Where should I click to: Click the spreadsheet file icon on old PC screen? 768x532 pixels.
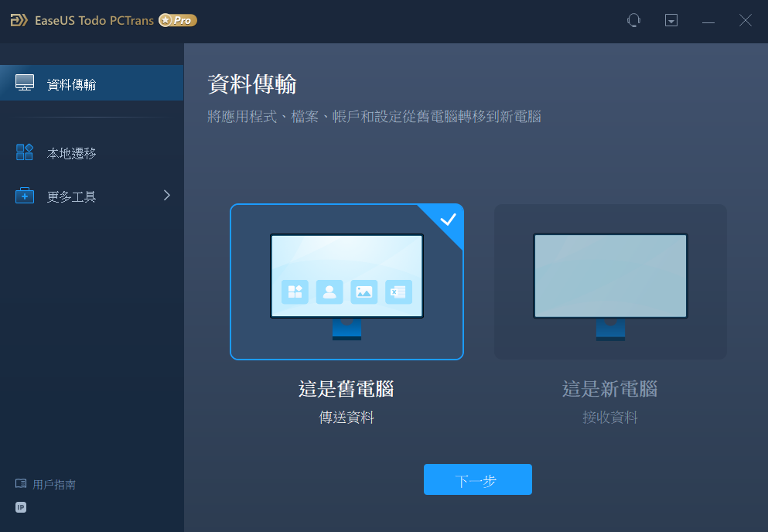(x=398, y=292)
